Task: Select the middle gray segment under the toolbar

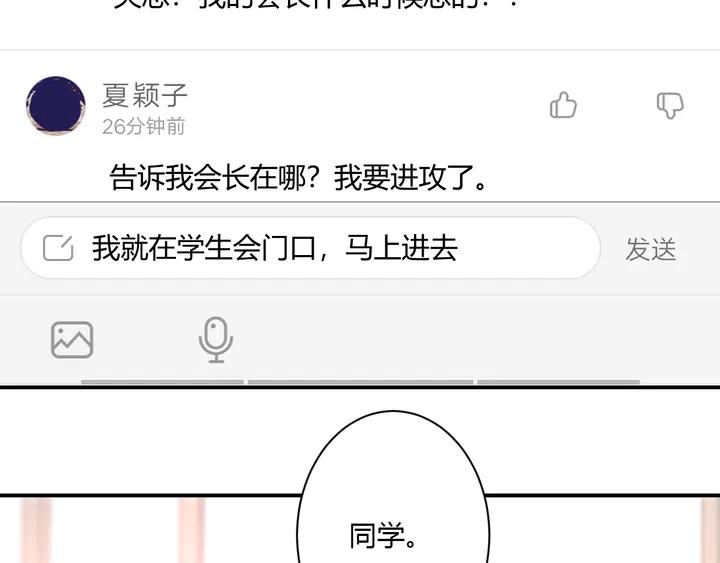Action: pyautogui.click(x=360, y=382)
